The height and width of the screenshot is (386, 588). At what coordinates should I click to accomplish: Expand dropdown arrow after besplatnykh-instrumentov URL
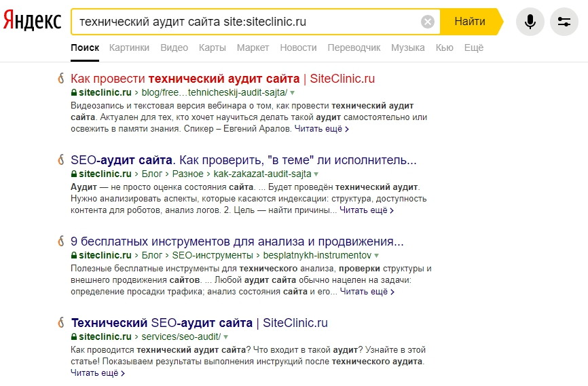pyautogui.click(x=377, y=256)
